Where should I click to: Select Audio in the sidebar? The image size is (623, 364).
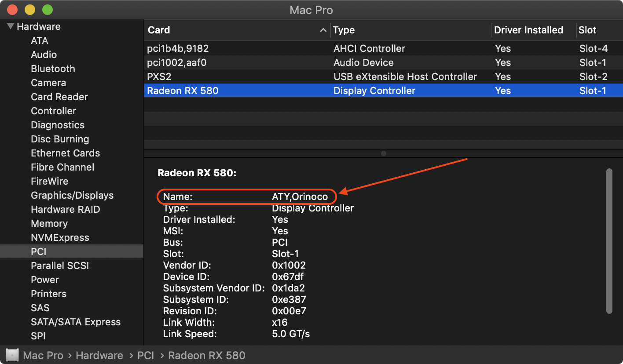pyautogui.click(x=44, y=55)
